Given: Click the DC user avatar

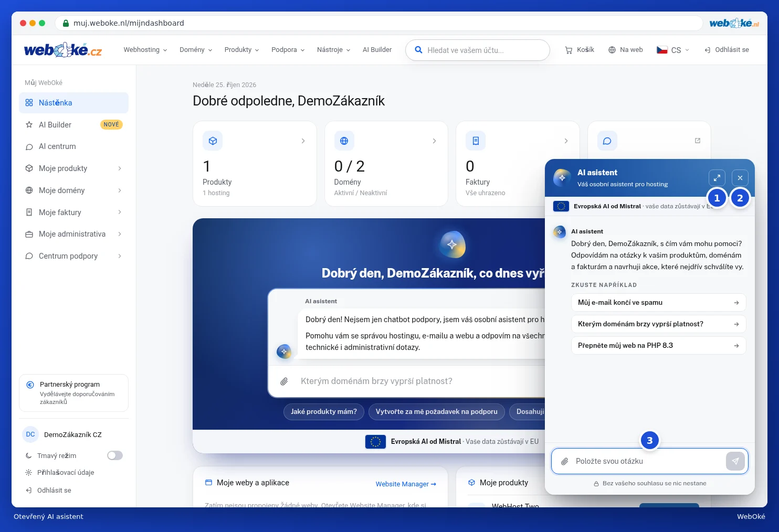Looking at the screenshot, I should pyautogui.click(x=30, y=434).
